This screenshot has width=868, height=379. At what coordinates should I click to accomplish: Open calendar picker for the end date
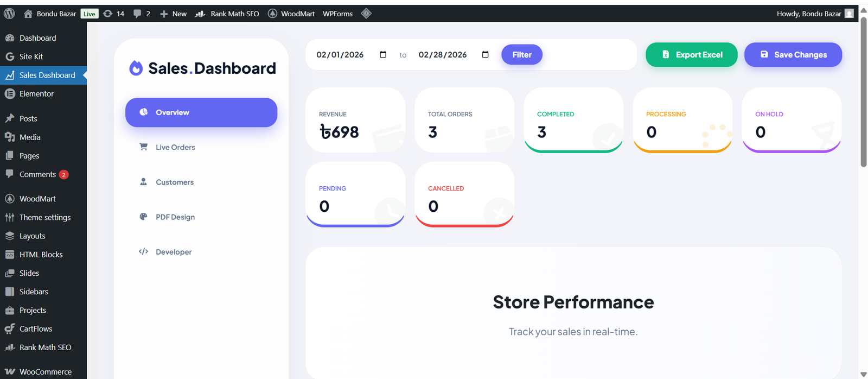tap(485, 55)
